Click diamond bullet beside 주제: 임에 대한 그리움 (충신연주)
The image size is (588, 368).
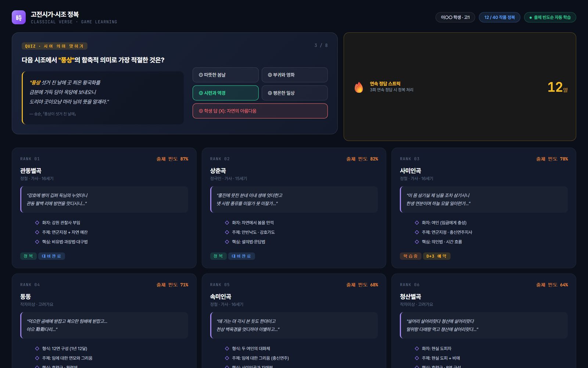pos(227,358)
